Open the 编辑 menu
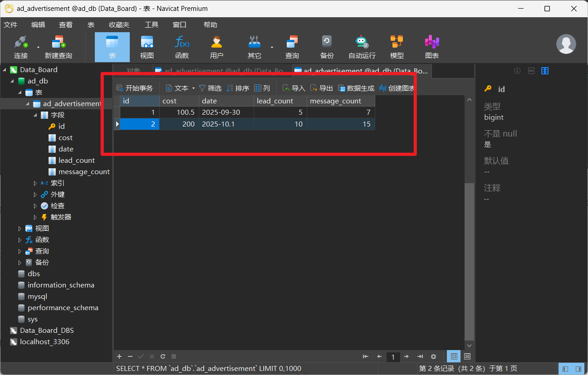The width and height of the screenshot is (588, 375). tap(38, 24)
